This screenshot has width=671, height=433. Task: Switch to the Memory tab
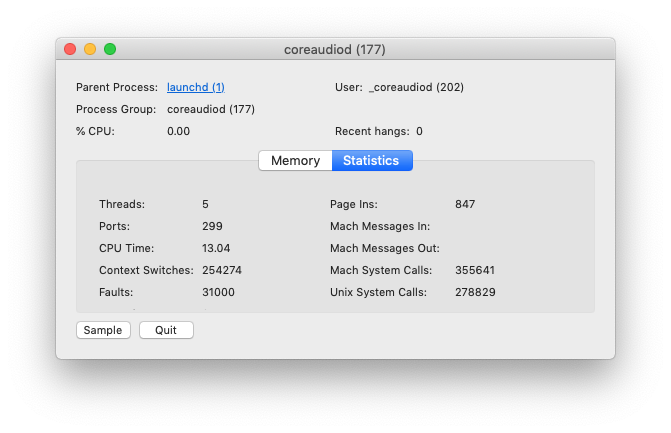[295, 160]
